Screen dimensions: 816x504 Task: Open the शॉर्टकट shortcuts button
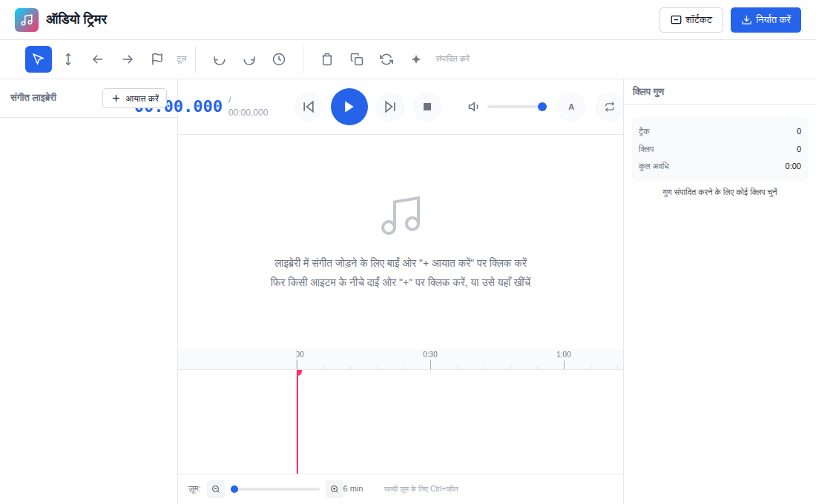click(691, 20)
